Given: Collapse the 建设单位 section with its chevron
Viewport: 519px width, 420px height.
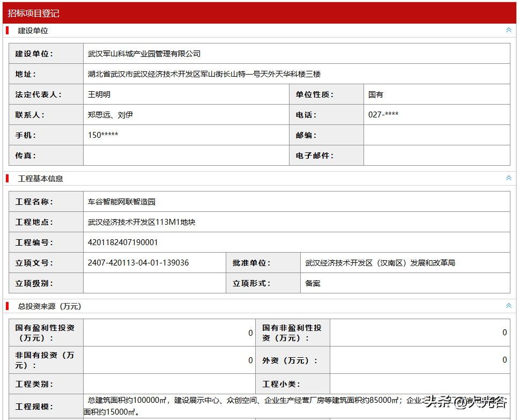Looking at the screenshot, I should pos(508,30).
